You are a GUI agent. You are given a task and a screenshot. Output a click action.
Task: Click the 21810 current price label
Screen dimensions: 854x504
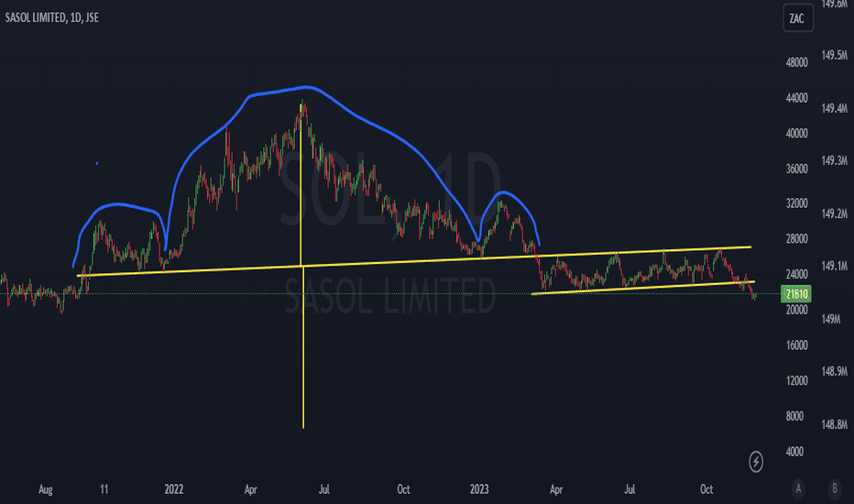[796, 294]
